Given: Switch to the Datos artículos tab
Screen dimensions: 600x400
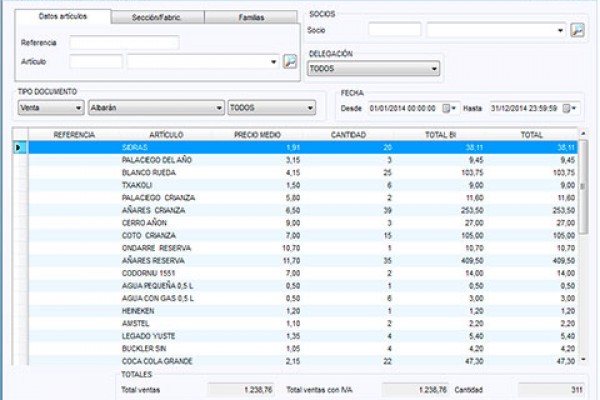Looking at the screenshot, I should click(63, 16).
